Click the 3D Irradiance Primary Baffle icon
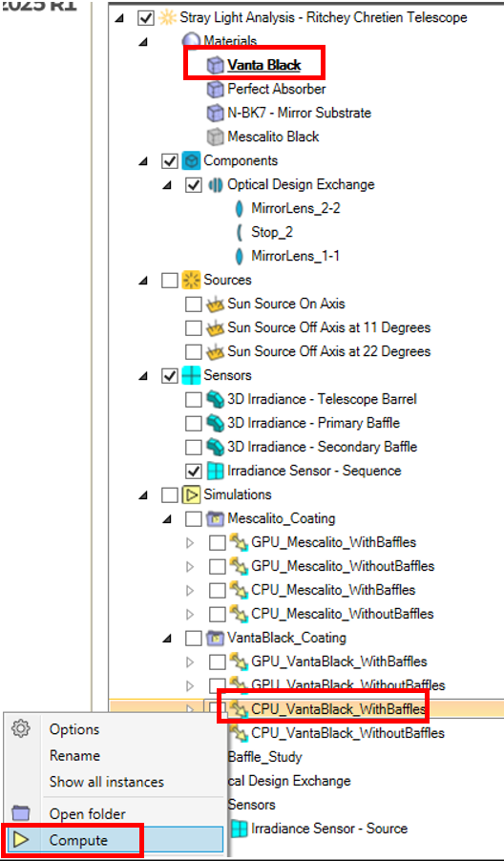The height and width of the screenshot is (861, 504). point(215,424)
